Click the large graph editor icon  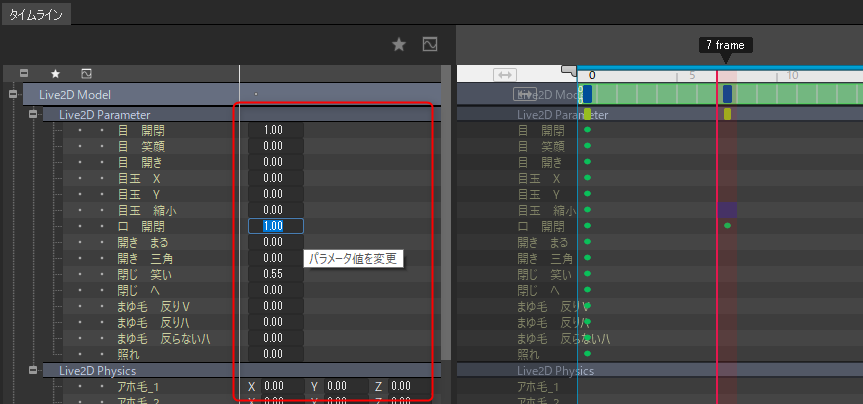(430, 45)
